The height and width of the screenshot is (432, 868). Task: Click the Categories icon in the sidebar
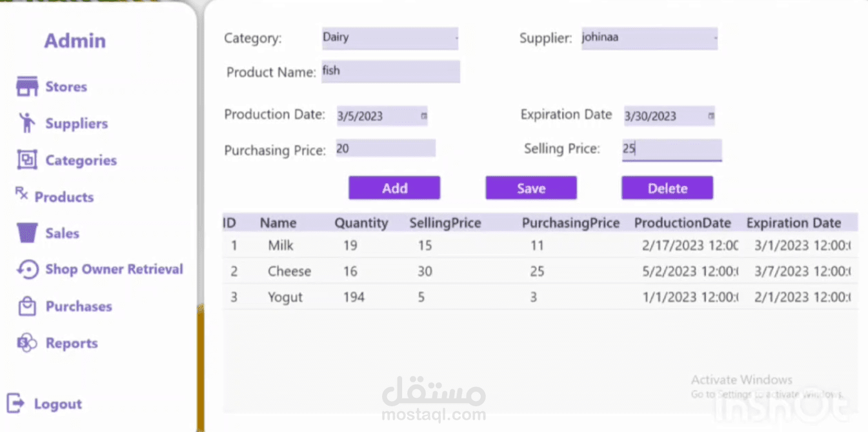point(26,159)
